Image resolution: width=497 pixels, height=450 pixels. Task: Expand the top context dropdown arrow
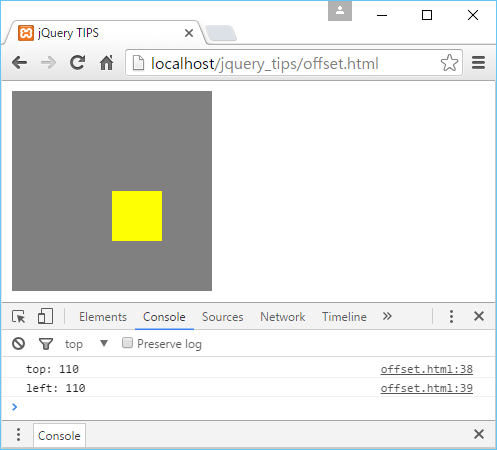(x=104, y=343)
